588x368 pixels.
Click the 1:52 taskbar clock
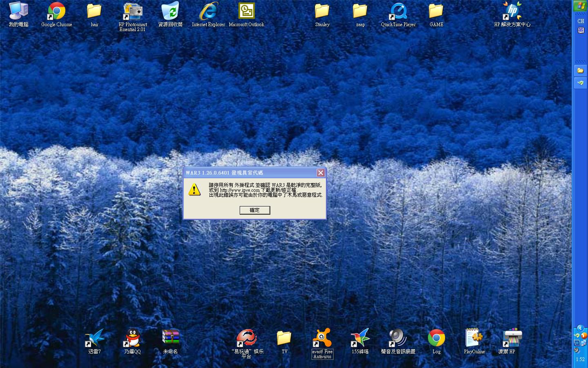pos(580,359)
